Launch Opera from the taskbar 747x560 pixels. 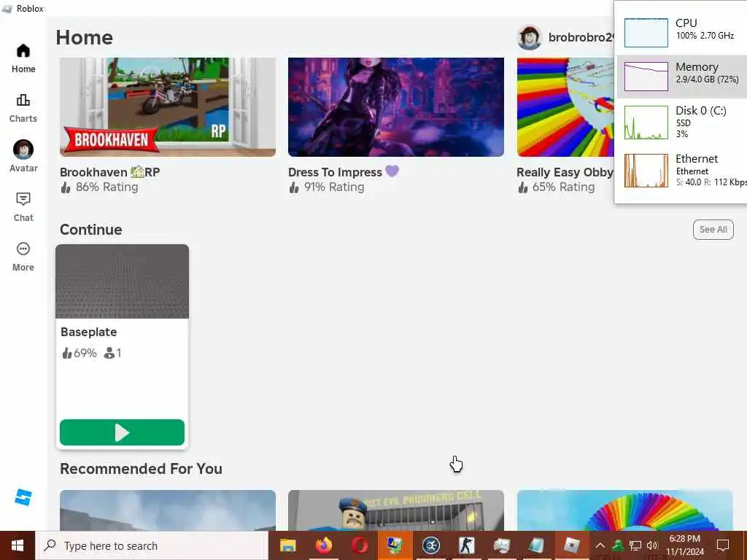coord(359,545)
